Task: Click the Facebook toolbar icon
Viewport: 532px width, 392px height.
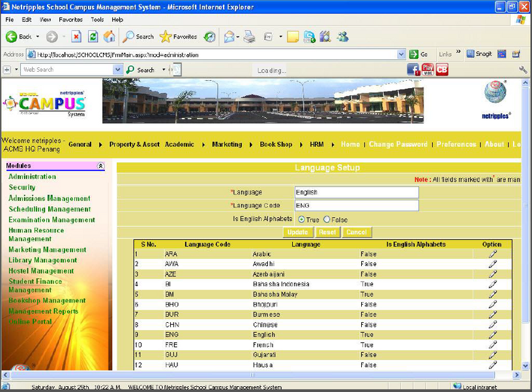Action: pos(413,70)
